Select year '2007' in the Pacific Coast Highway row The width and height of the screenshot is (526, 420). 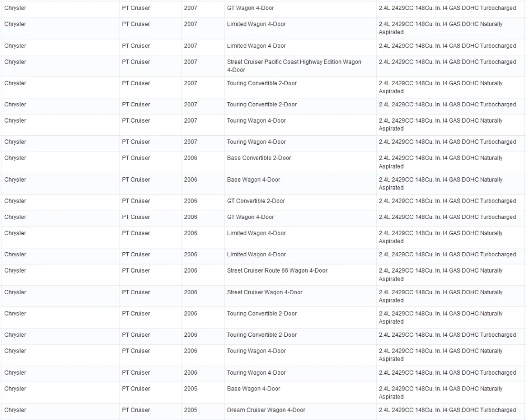point(190,62)
